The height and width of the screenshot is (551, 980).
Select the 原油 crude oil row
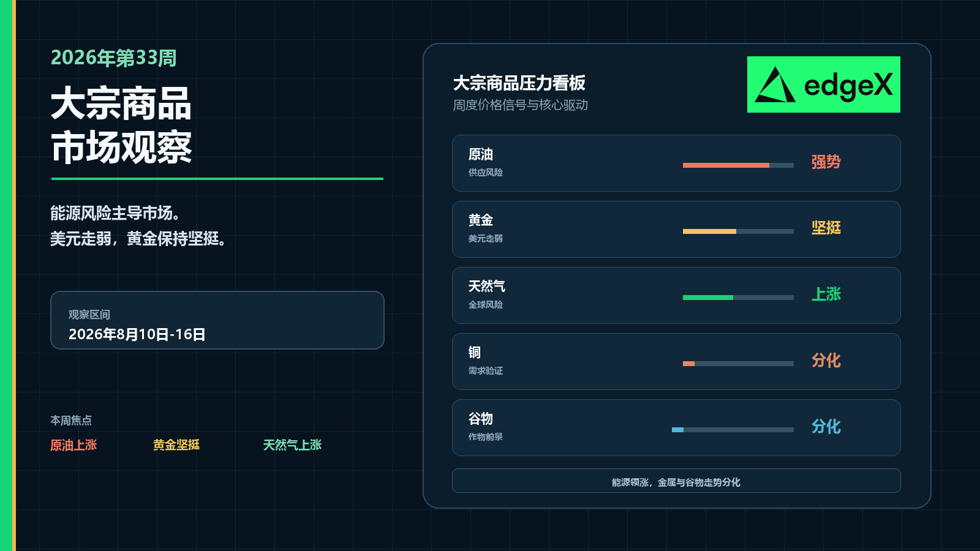676,163
